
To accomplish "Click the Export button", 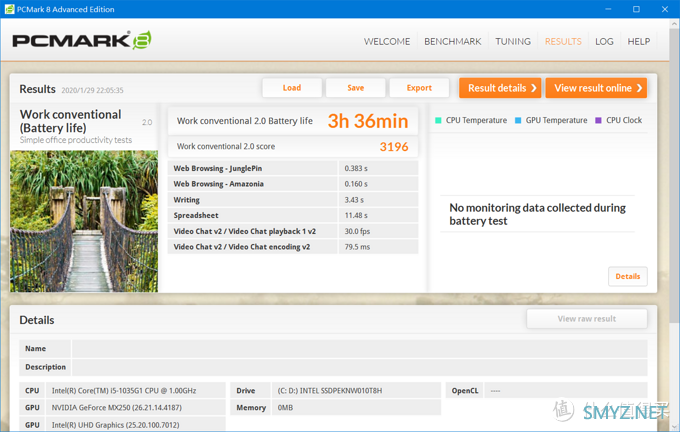I will click(x=419, y=88).
